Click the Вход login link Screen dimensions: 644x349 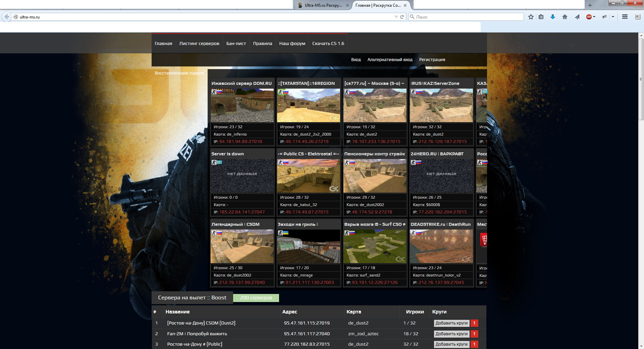(x=356, y=60)
